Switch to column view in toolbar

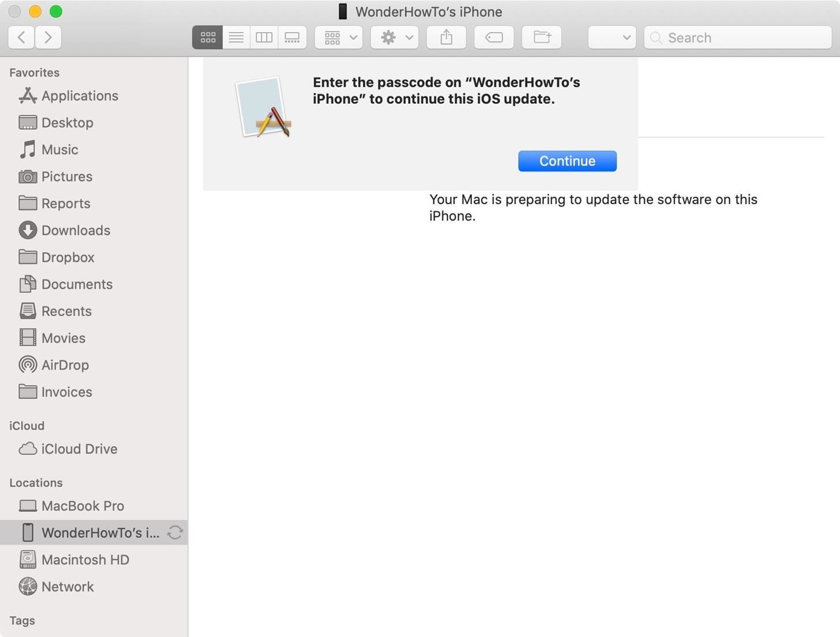264,38
